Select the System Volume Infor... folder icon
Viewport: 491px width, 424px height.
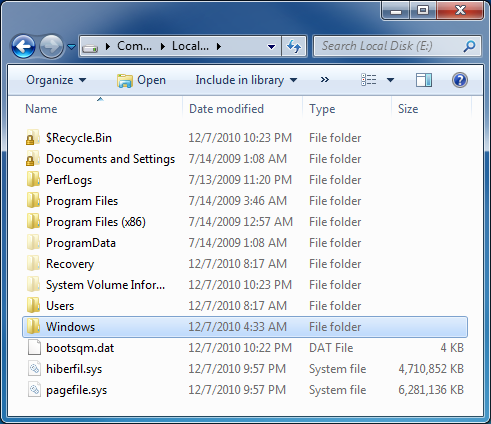(33, 285)
